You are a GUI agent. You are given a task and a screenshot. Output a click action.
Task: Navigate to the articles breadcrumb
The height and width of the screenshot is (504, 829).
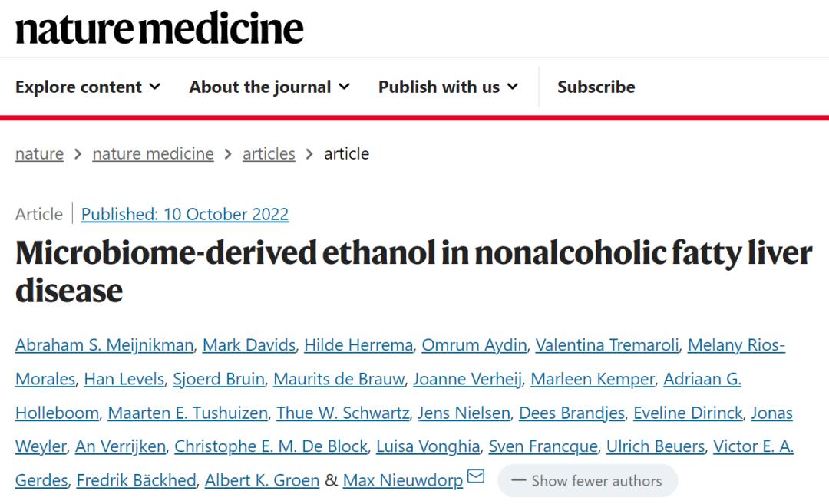[269, 153]
